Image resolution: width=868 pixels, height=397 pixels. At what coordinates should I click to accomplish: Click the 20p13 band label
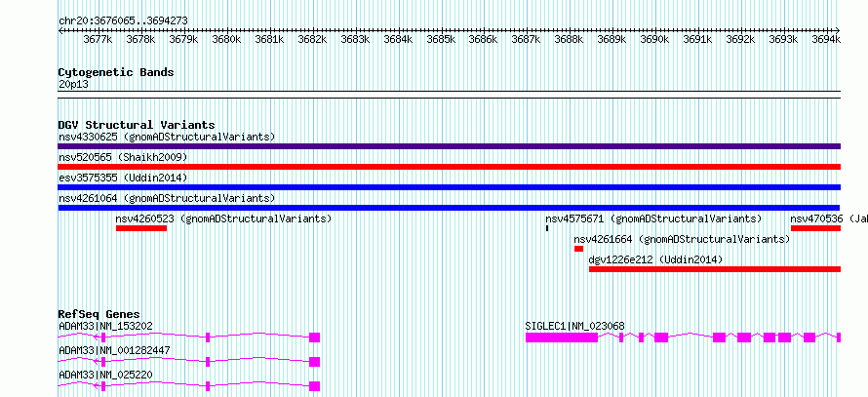tap(73, 85)
